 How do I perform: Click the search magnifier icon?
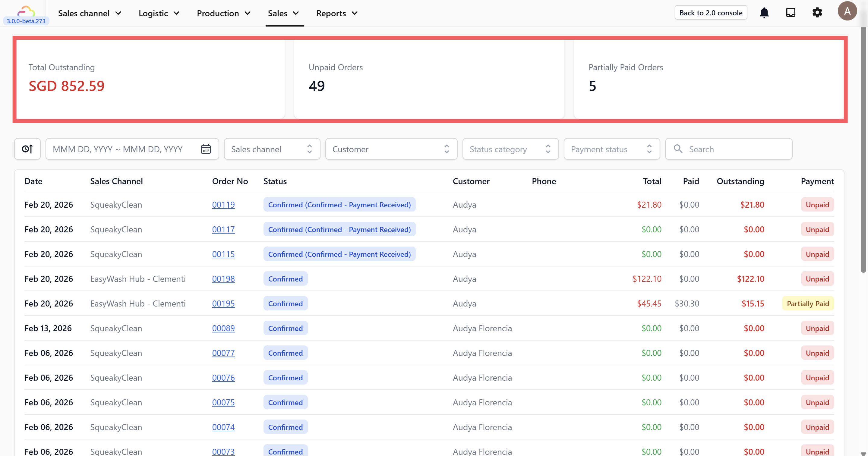tap(678, 149)
